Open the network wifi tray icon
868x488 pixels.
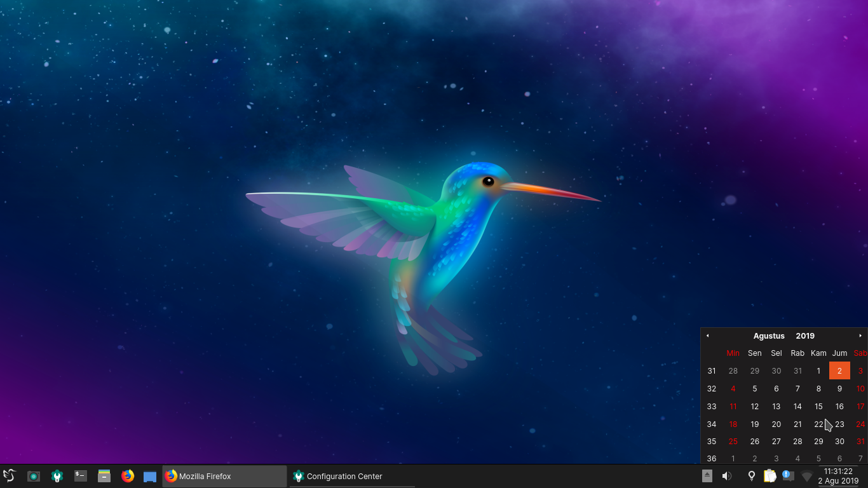coord(807,476)
